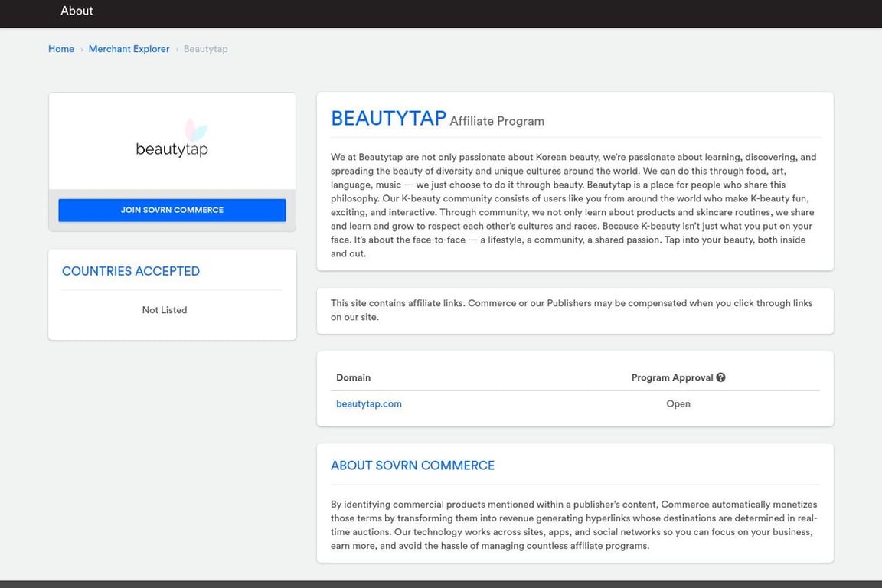The image size is (882, 588).
Task: Click the Beautytap breadcrumb text
Action: [205, 49]
